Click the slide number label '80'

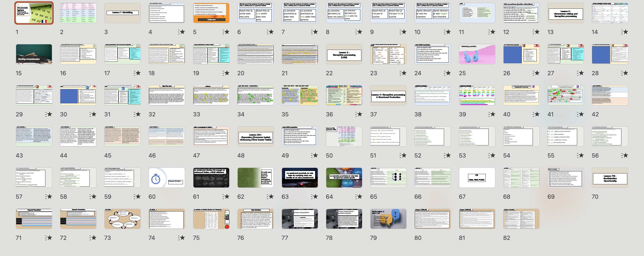pos(418,238)
